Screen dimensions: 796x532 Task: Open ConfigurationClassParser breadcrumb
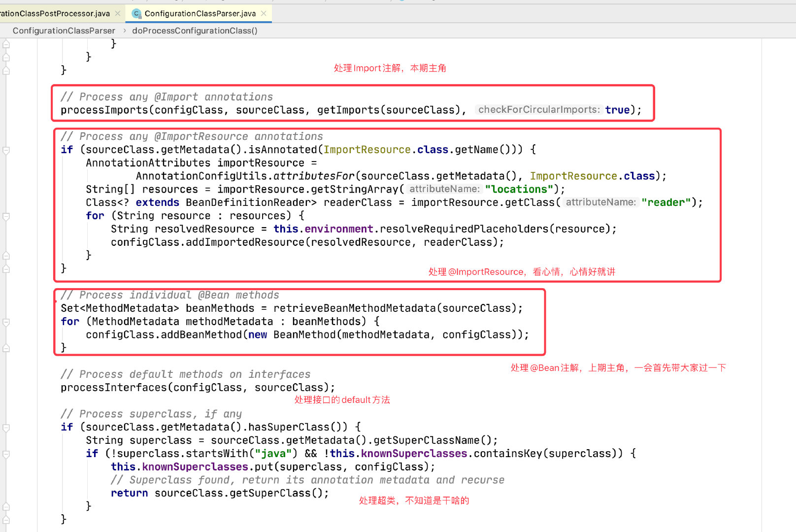pyautogui.click(x=64, y=31)
